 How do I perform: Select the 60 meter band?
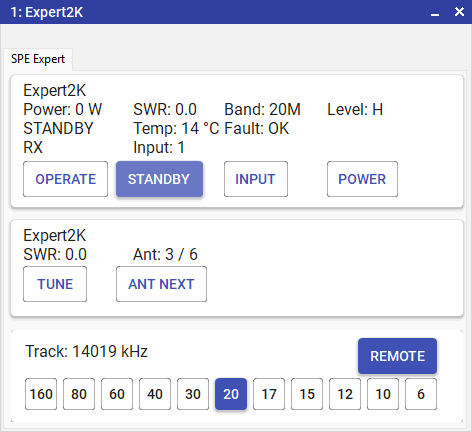click(x=117, y=394)
